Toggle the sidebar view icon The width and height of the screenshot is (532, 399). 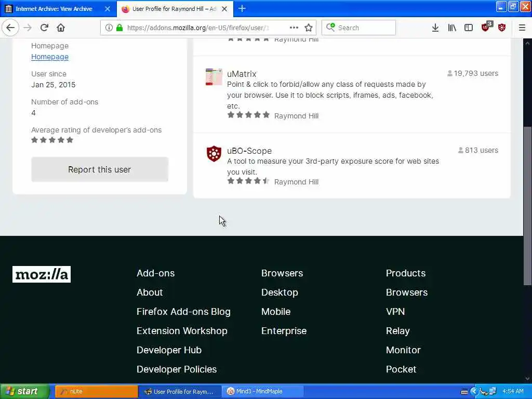pos(469,28)
